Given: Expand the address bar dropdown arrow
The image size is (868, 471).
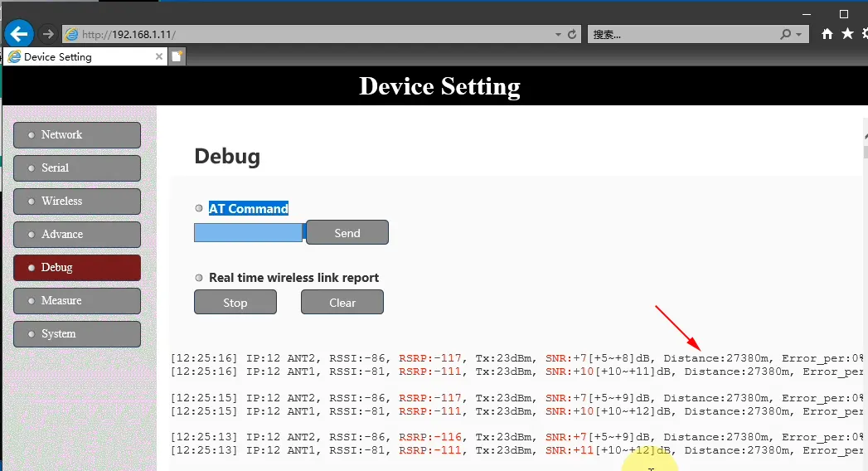Looking at the screenshot, I should pyautogui.click(x=558, y=35).
